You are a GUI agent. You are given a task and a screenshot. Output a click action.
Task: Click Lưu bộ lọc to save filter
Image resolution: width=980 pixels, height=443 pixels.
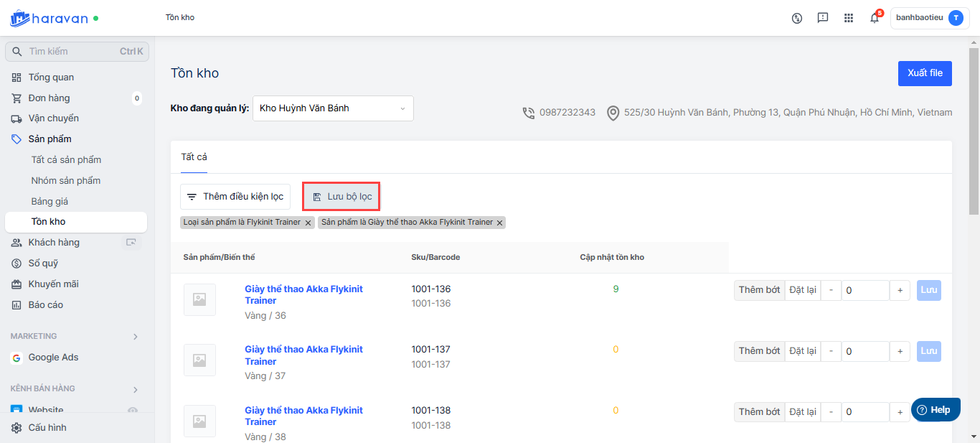point(341,197)
